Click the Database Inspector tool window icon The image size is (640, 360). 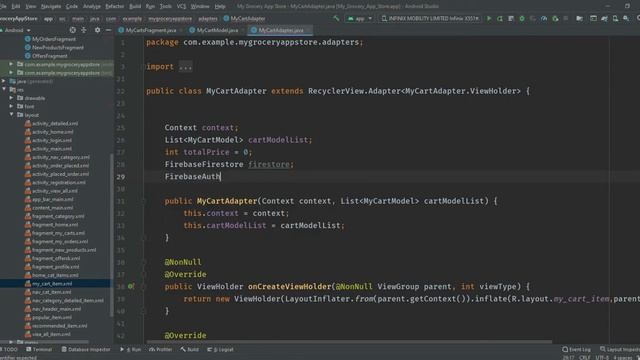pos(64,349)
